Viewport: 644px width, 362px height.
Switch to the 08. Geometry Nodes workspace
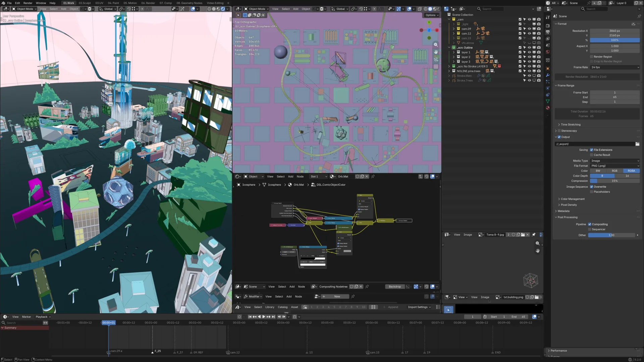pos(189,3)
